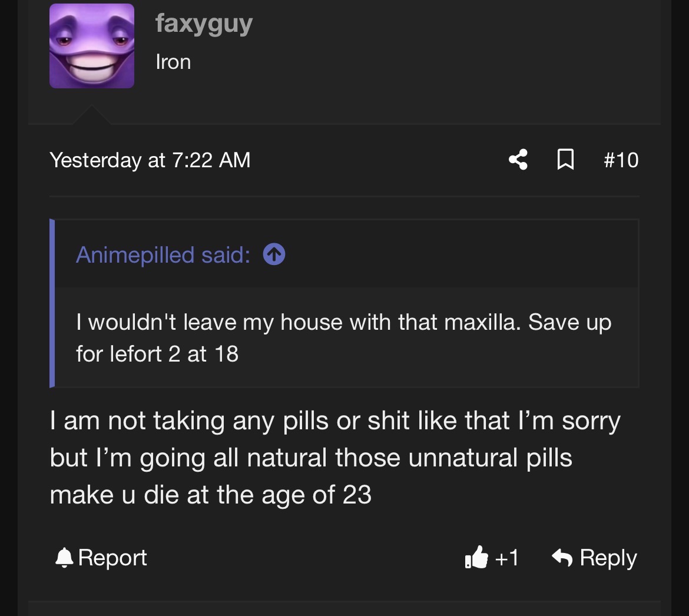Open the #10 post permalink
Image resolution: width=689 pixels, height=616 pixels.
pos(621,160)
